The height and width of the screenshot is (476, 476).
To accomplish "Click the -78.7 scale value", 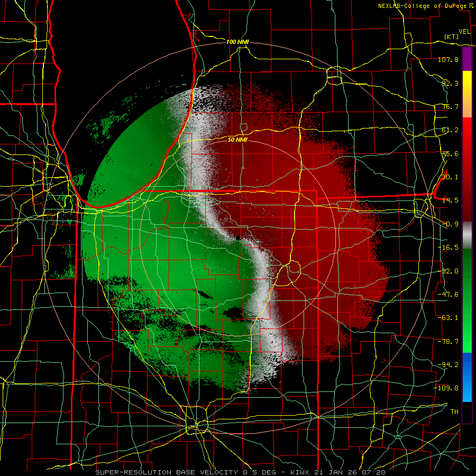I will click(448, 342).
